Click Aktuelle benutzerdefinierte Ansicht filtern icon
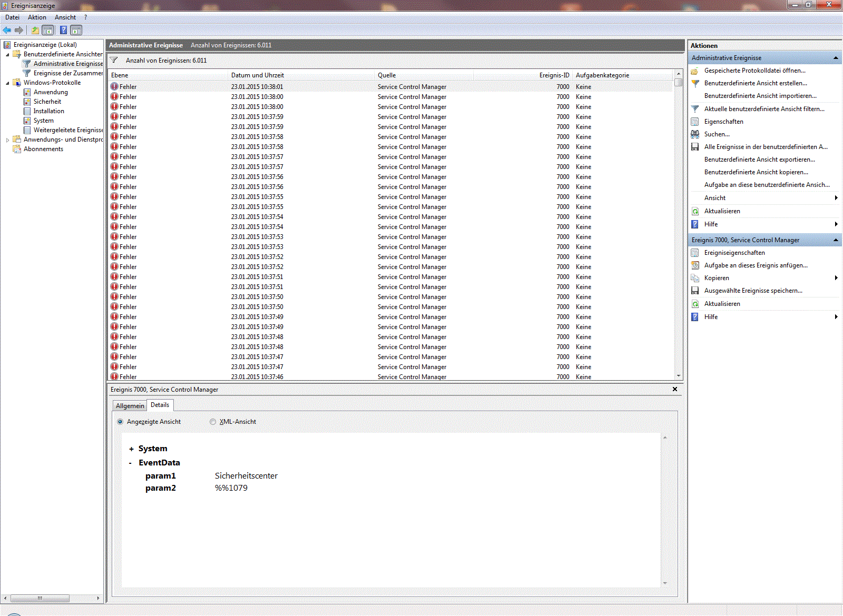 [x=695, y=109]
